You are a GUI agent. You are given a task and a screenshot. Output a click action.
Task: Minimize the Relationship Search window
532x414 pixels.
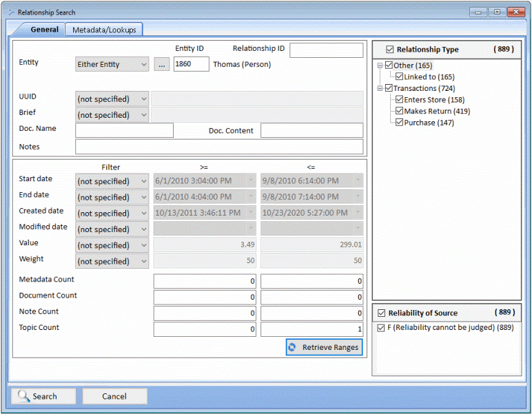479,12
